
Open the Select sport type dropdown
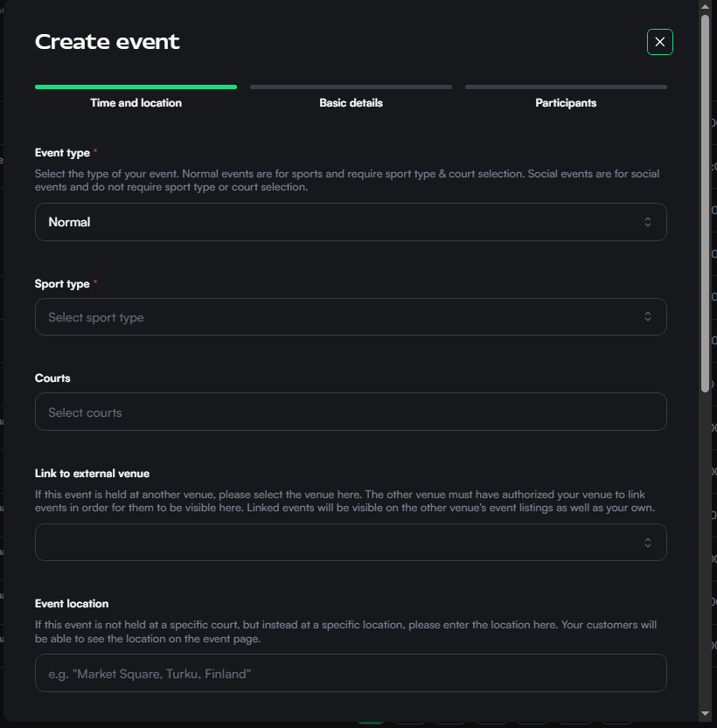click(350, 316)
